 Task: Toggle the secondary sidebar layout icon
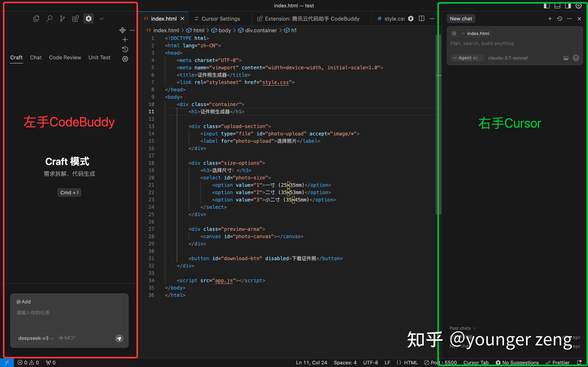tap(568, 6)
